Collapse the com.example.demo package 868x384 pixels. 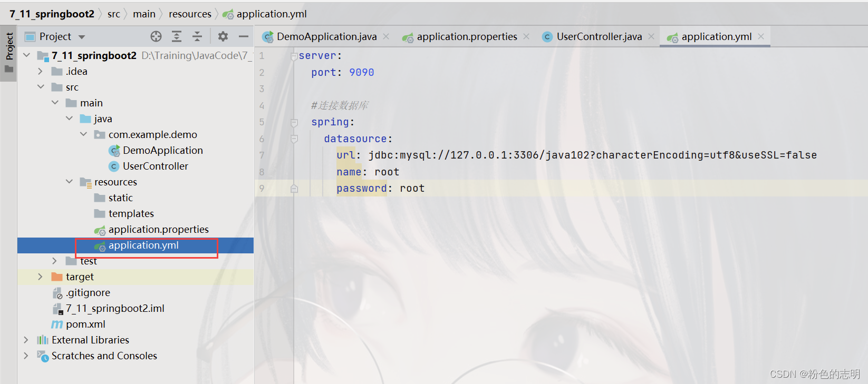pos(83,134)
